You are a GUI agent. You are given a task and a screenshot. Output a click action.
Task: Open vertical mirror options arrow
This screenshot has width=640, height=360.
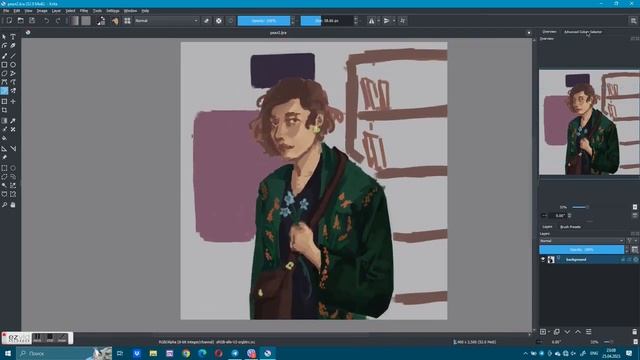pyautogui.click(x=394, y=20)
